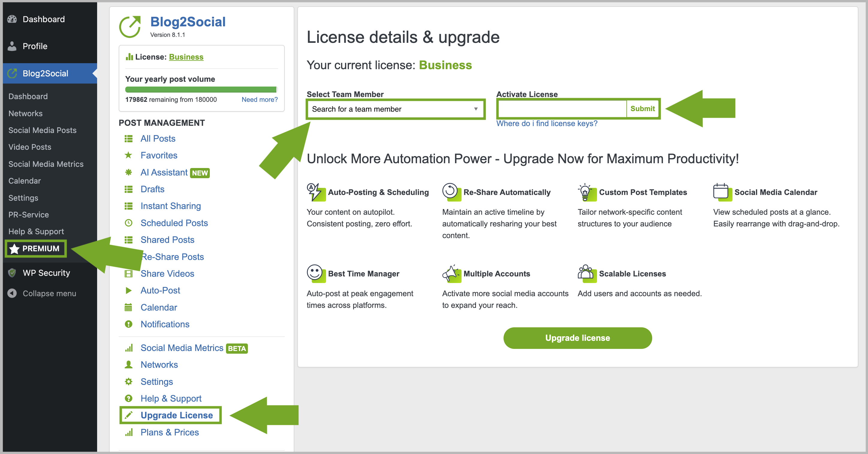Open Social Media Metrics in dark sidebar
This screenshot has width=868, height=454.
click(x=46, y=164)
